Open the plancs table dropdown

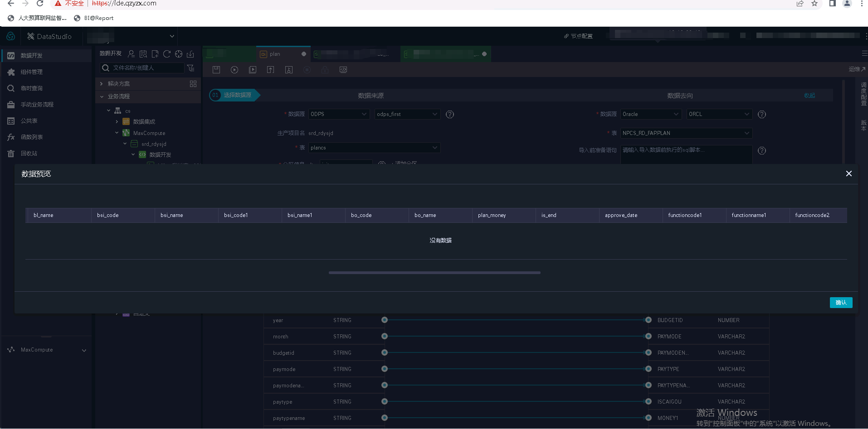[374, 148]
